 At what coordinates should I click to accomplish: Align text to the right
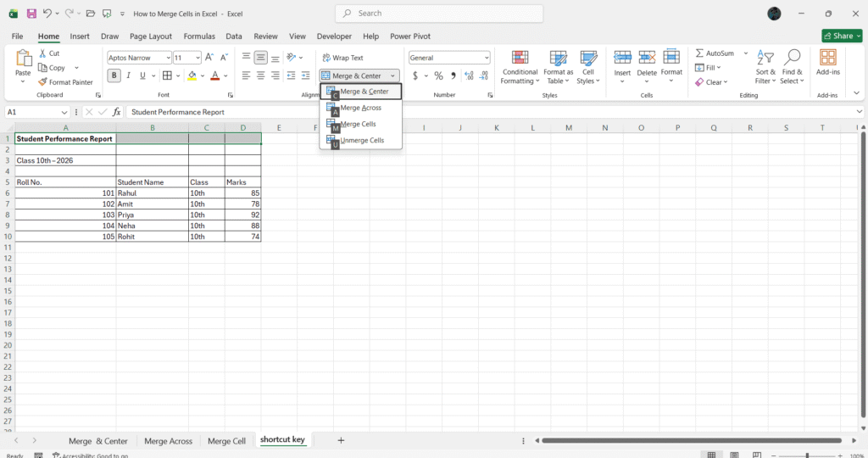(x=275, y=75)
